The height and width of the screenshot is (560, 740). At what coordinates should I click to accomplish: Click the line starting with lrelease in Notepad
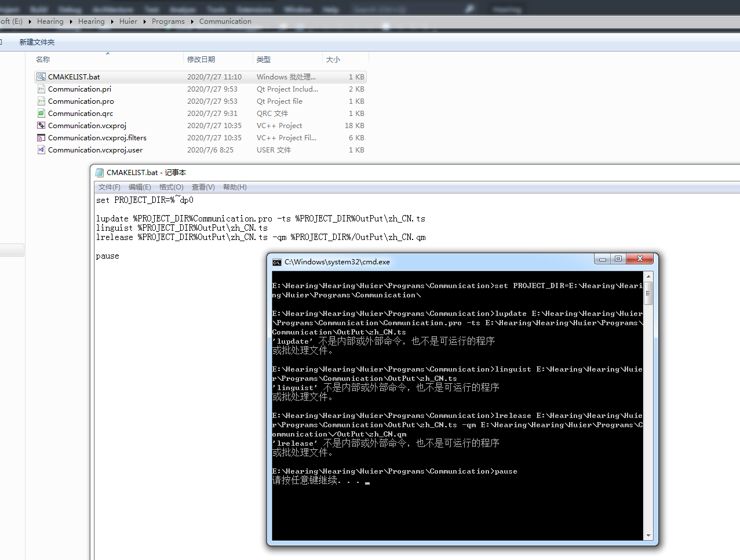(261, 237)
